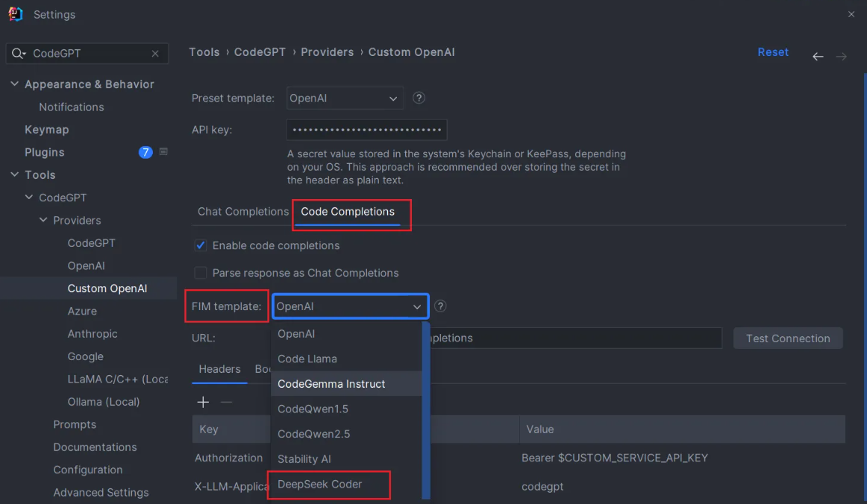Image resolution: width=867 pixels, height=504 pixels.
Task: Select the Authorization key cell
Action: click(x=229, y=458)
